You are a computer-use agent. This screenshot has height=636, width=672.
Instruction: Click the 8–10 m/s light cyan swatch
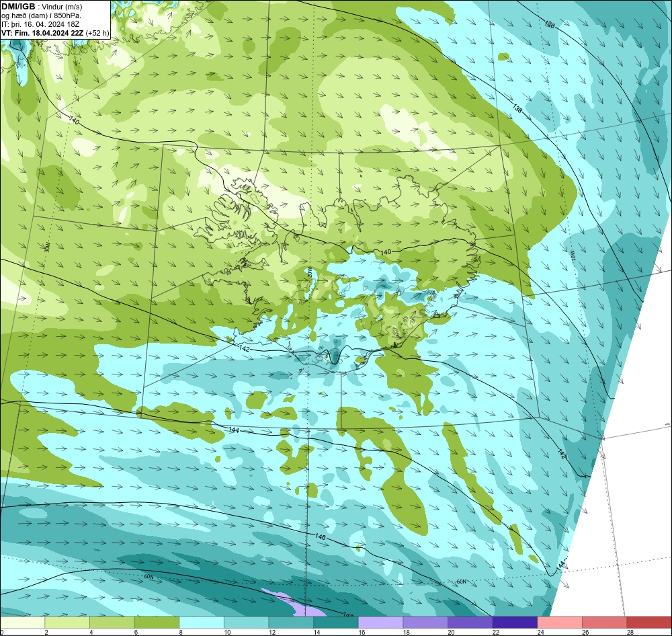[x=202, y=623]
